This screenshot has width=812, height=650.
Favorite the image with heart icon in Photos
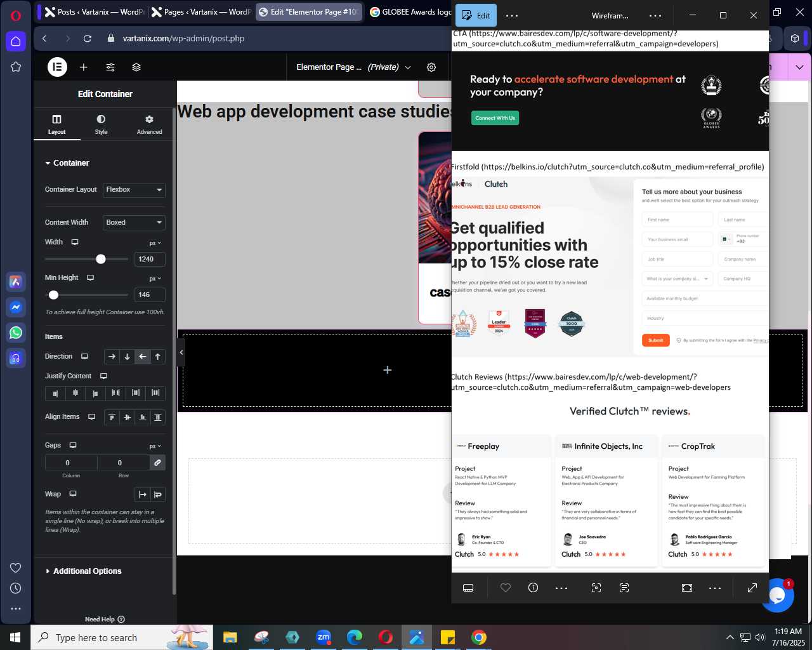506,588
